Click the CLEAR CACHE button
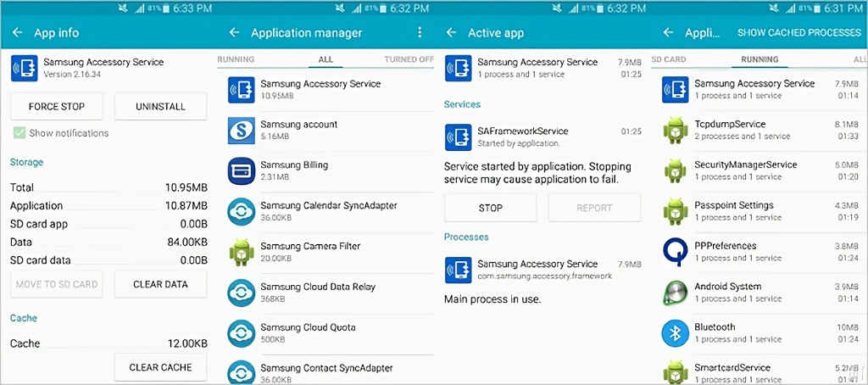The image size is (868, 385). click(160, 367)
